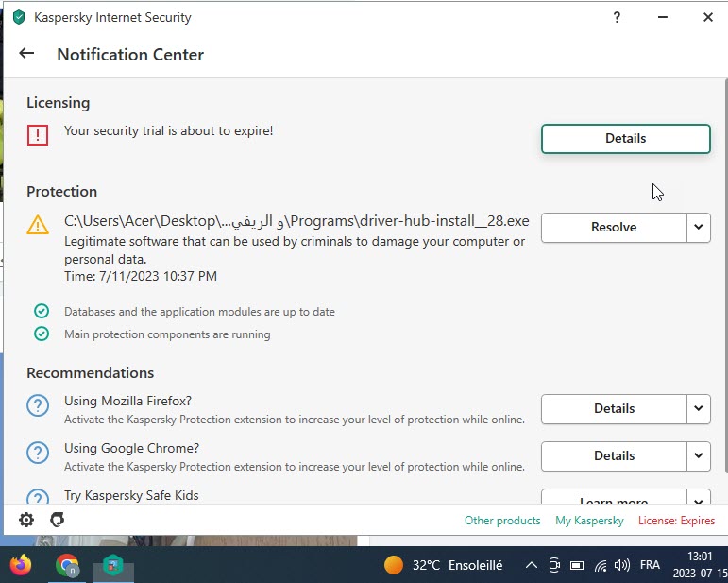Click the main protection components checkmark icon
The image size is (728, 583).
tap(42, 334)
